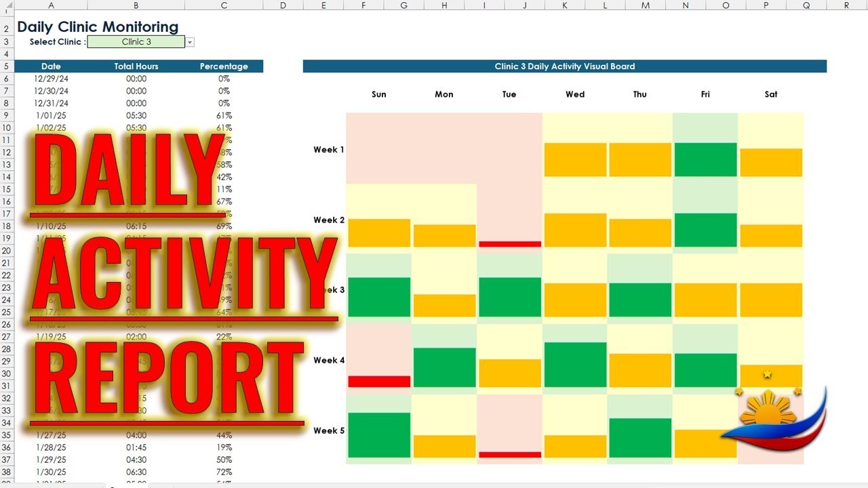Image resolution: width=868 pixels, height=488 pixels.
Task: Open the Select Clinic dropdown arrow
Action: [190, 42]
